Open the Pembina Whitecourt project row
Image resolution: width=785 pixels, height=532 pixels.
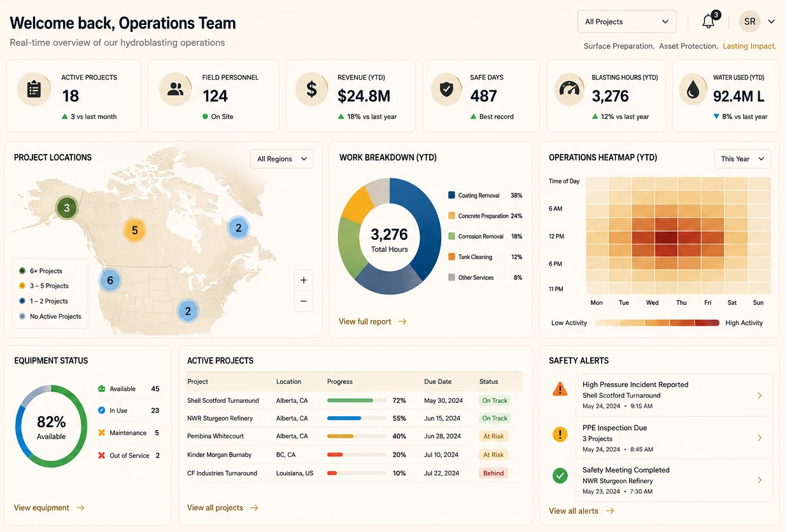click(354, 437)
